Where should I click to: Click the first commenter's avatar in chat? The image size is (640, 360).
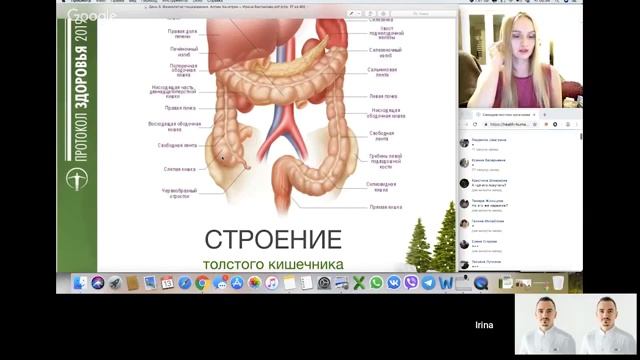coord(464,142)
